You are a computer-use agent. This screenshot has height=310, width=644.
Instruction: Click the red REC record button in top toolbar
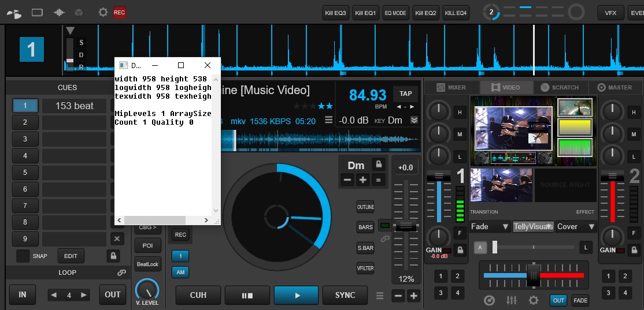[x=120, y=12]
